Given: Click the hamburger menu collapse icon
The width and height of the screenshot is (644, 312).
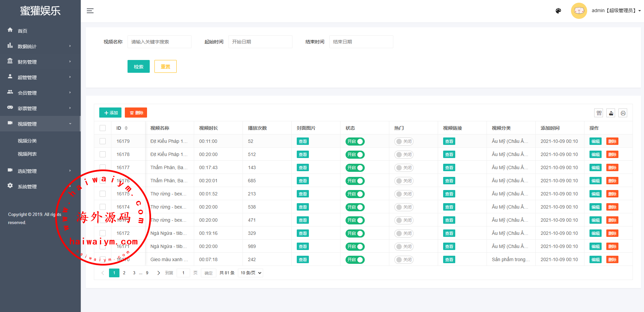Looking at the screenshot, I should point(90,11).
